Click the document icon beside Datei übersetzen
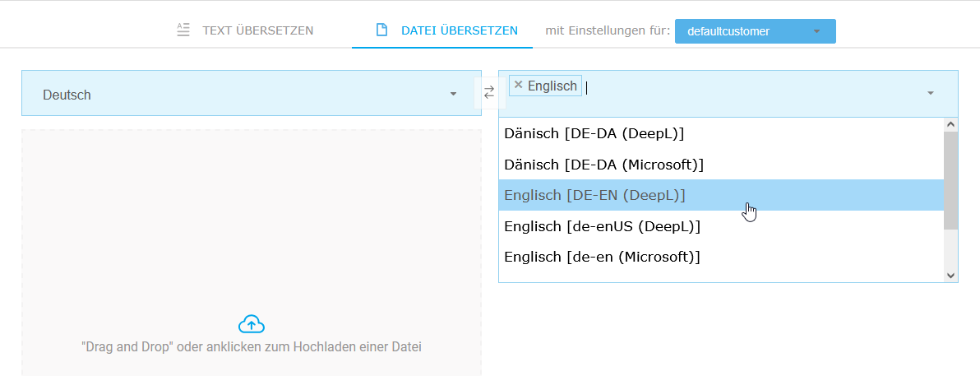This screenshot has height=376, width=980. [x=381, y=30]
